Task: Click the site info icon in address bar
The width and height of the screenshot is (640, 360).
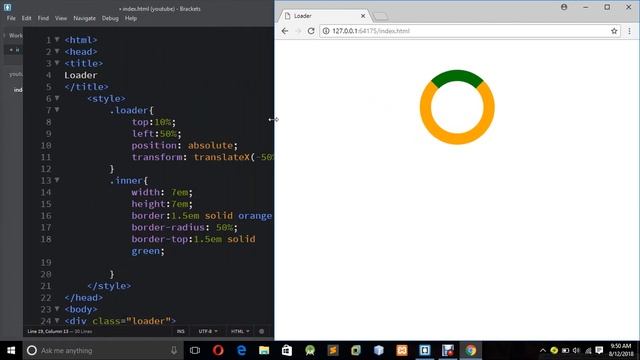Action: (x=326, y=31)
